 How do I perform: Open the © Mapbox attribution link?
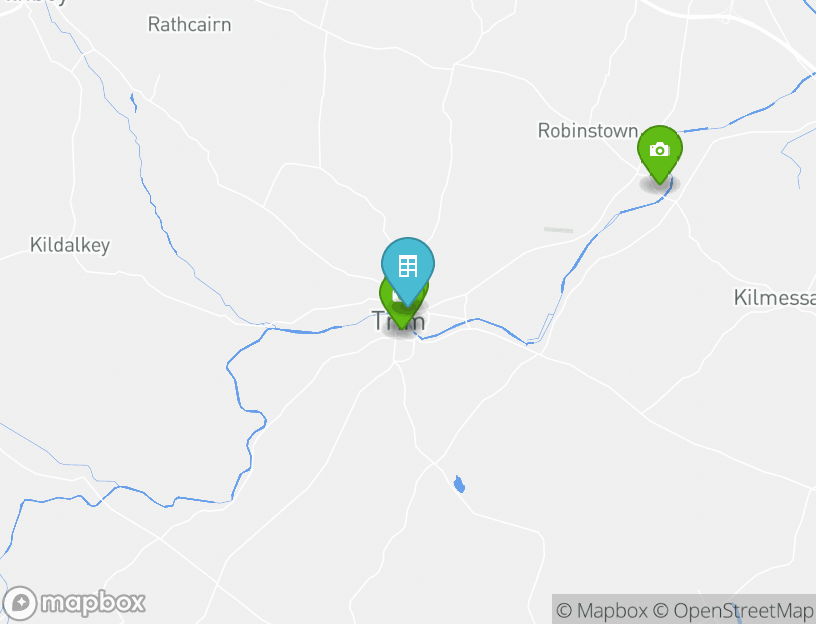click(x=602, y=610)
